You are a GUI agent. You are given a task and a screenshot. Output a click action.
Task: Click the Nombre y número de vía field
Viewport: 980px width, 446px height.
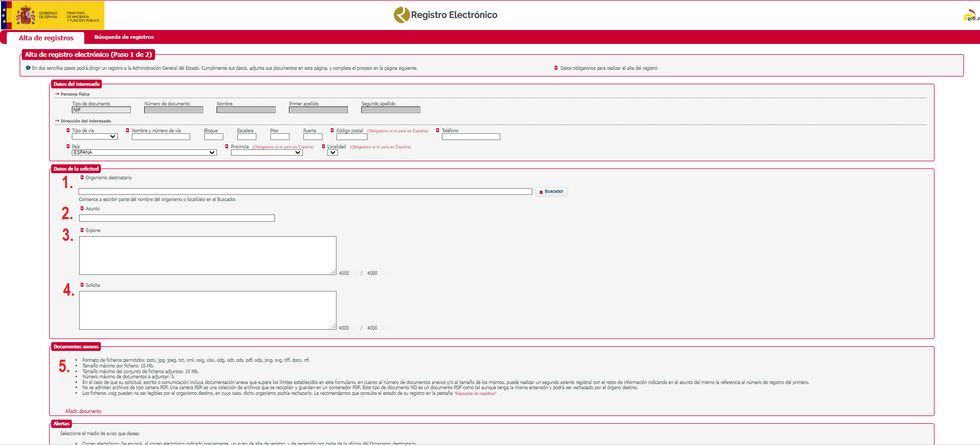pos(161,136)
